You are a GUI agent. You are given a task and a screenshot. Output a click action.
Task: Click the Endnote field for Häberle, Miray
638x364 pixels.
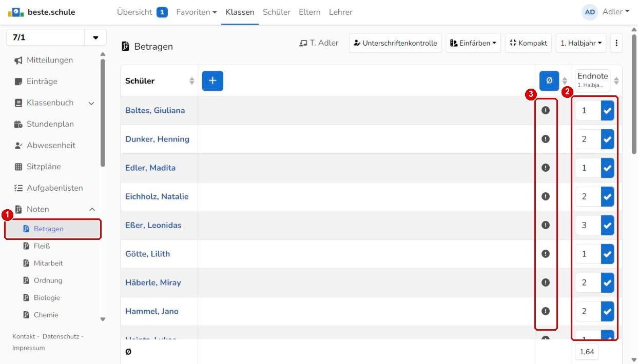(588, 282)
